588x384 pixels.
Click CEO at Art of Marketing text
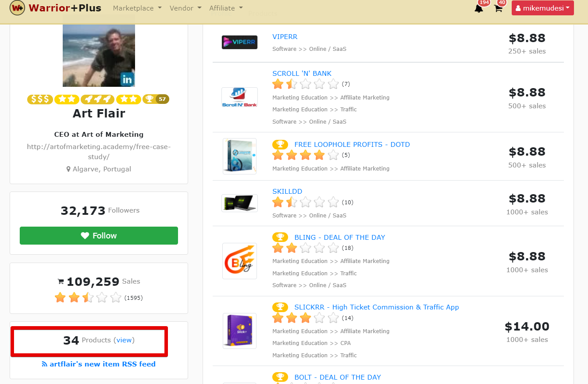[x=99, y=135]
